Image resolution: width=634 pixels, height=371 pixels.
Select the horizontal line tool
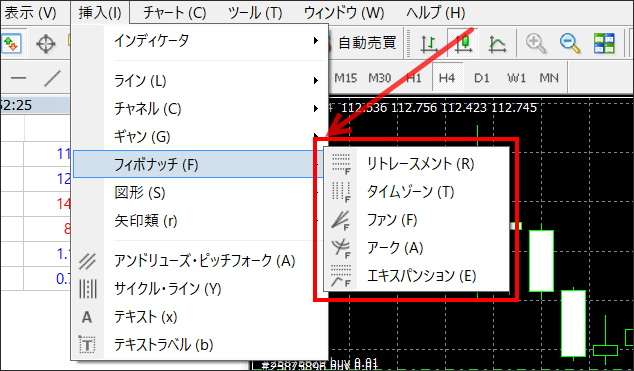point(18,78)
